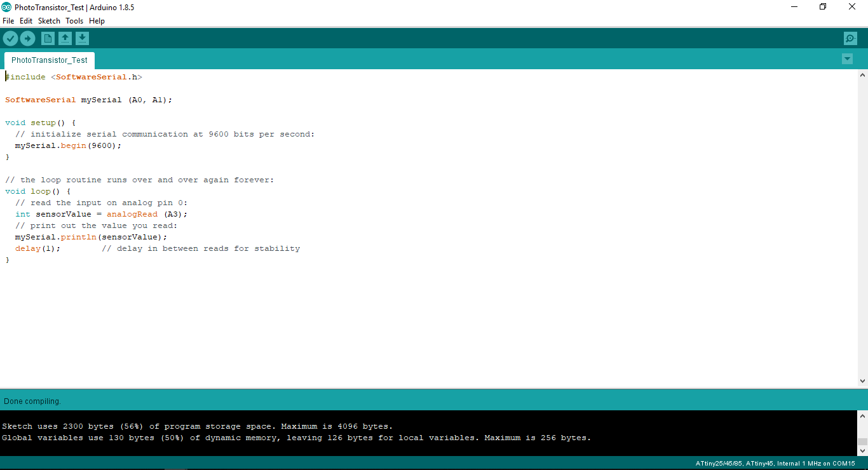Open the File menu
Screen dimensions: 868x470
coord(8,21)
